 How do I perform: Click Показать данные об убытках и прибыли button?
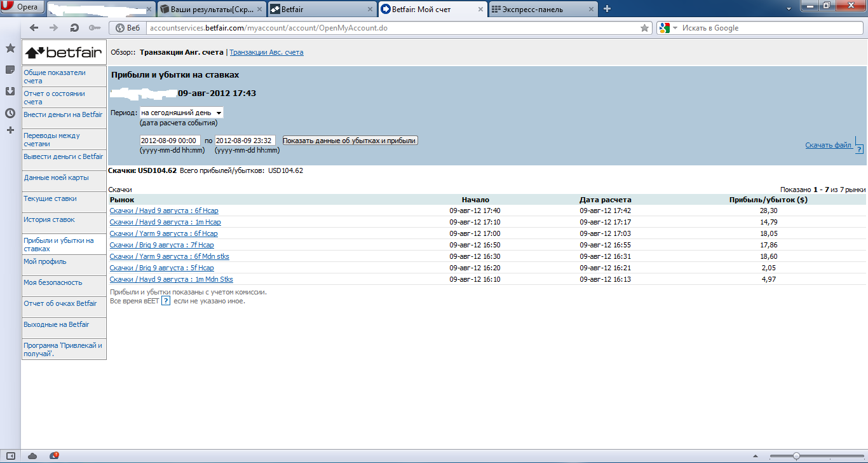tap(350, 141)
